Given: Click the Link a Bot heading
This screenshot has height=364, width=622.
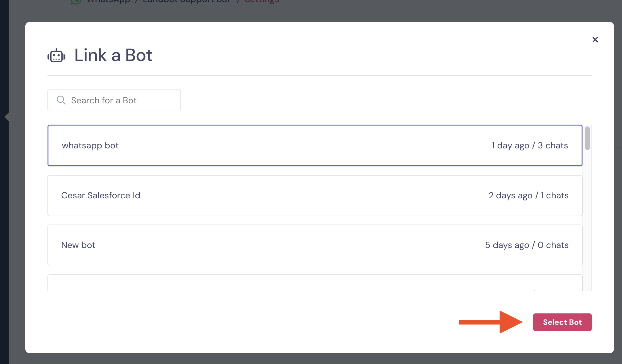Looking at the screenshot, I should (x=113, y=55).
